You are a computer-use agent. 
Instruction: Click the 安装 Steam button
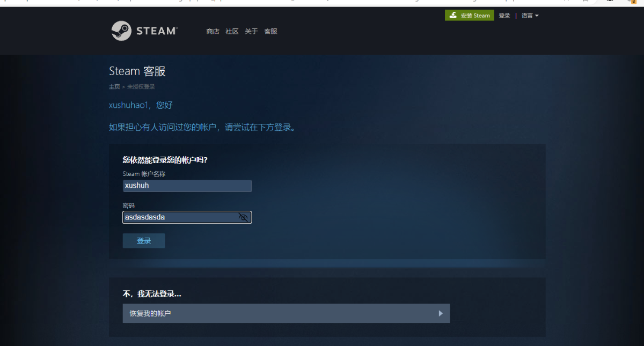click(470, 16)
